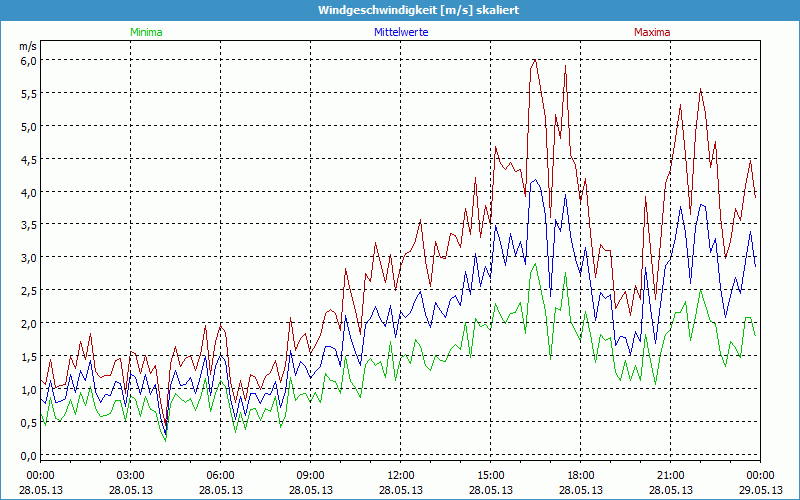Click the 15:00 time axis label
The width and height of the screenshot is (800, 500).
click(x=491, y=476)
